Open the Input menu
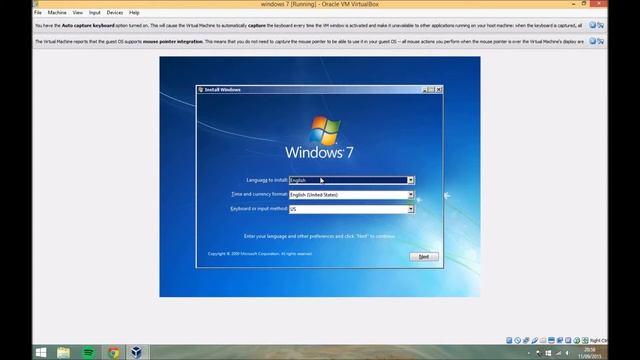 pyautogui.click(x=94, y=13)
